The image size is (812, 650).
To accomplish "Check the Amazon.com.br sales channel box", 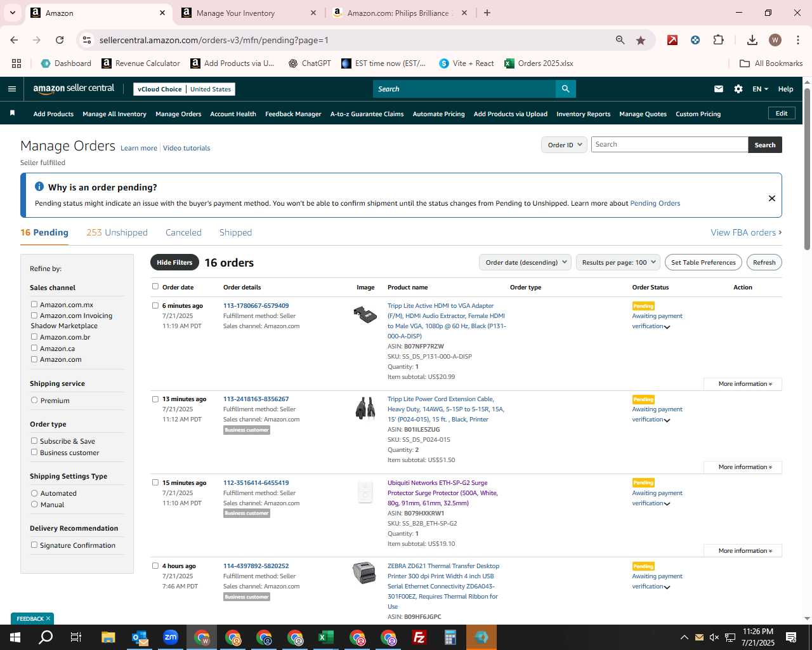I will click(34, 336).
